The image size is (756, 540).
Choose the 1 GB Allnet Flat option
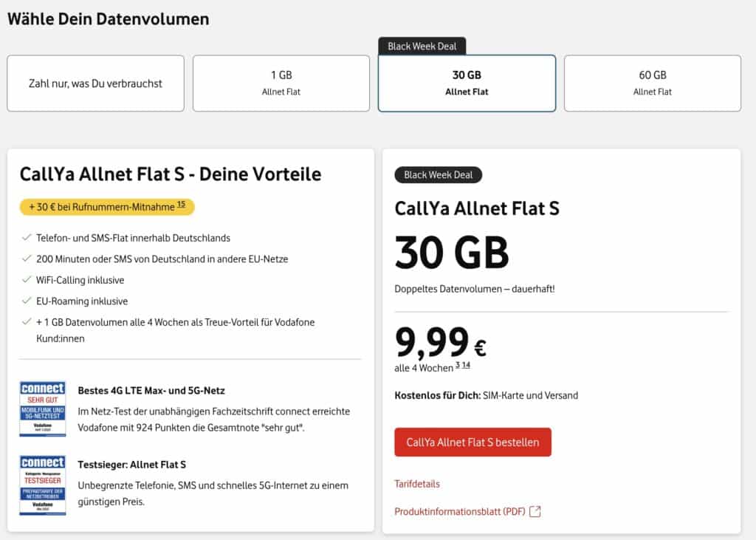[281, 83]
